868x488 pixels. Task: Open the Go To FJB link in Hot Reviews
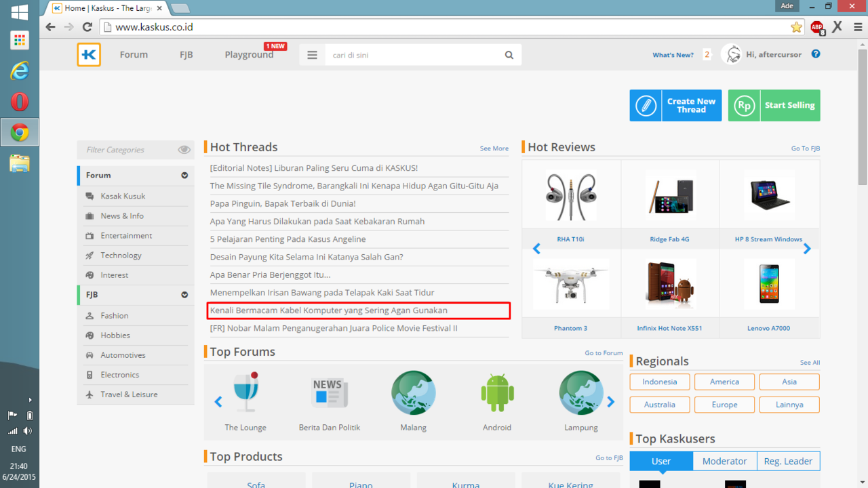[806, 148]
